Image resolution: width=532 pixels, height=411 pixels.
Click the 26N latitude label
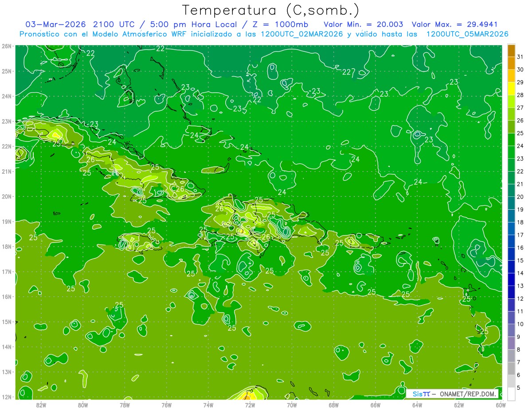[x=7, y=46]
